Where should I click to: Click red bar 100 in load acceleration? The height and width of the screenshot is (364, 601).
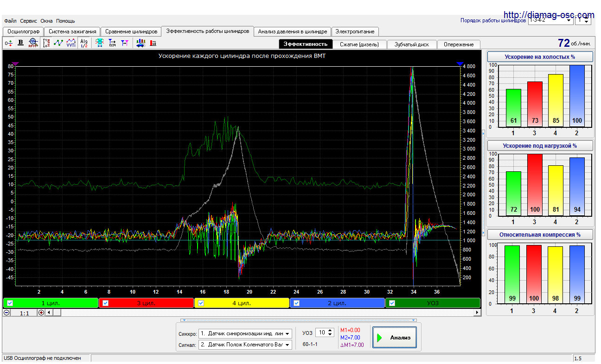pyautogui.click(x=535, y=185)
